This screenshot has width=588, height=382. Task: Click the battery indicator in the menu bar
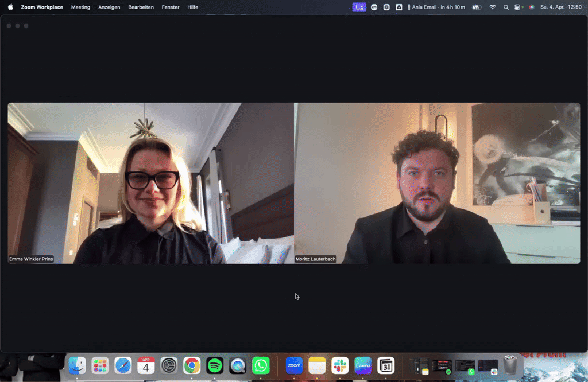[x=477, y=7]
